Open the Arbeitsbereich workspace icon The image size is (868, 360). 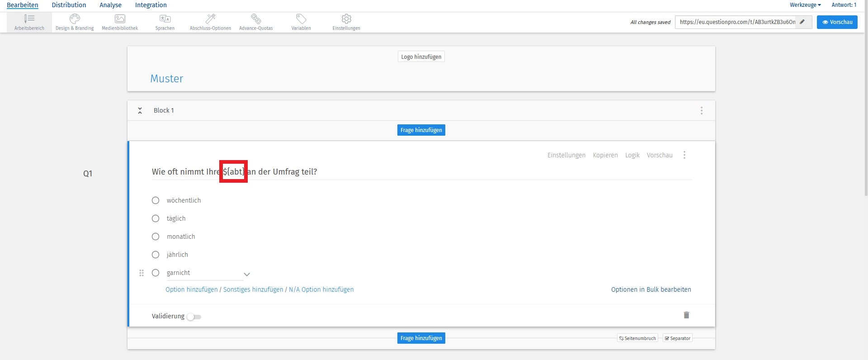29,19
